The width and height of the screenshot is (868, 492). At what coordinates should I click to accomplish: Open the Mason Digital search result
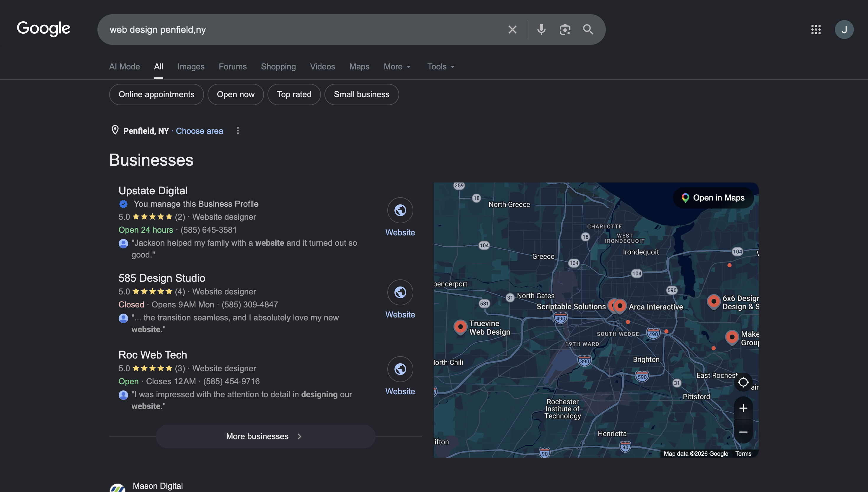click(158, 486)
